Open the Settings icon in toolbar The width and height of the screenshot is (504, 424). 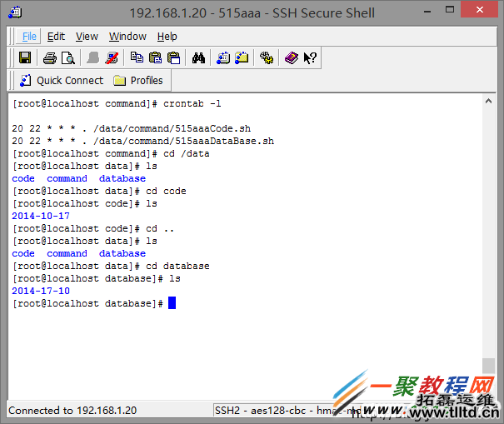267,57
